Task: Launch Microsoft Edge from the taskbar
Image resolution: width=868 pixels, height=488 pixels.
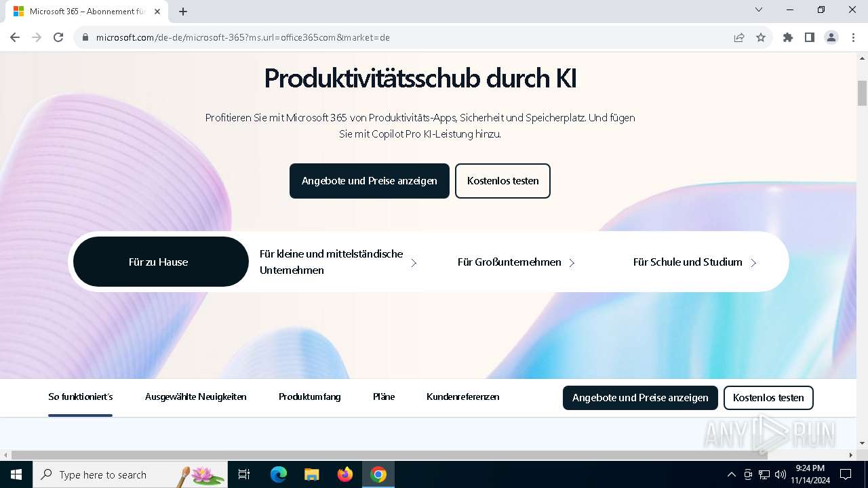Action: point(279,474)
